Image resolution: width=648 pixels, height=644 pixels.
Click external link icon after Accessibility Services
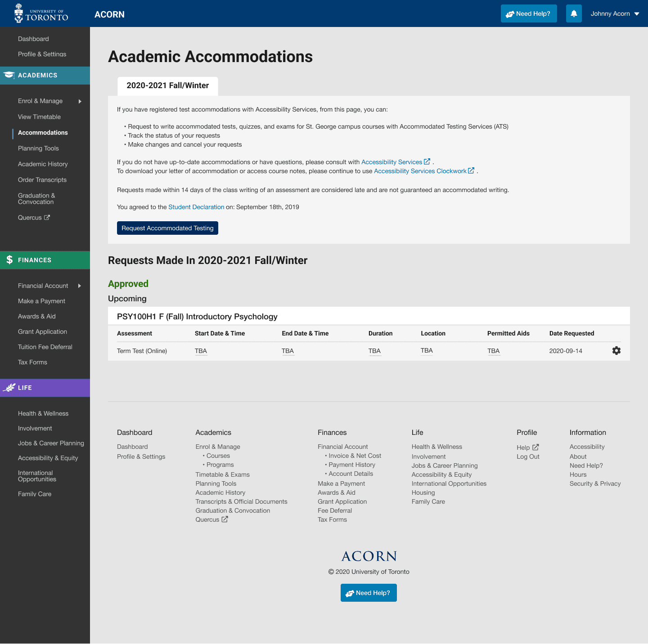(x=427, y=161)
